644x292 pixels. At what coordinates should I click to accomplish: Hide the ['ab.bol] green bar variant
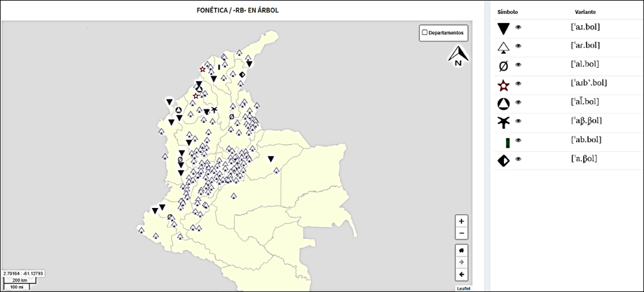pyautogui.click(x=519, y=141)
